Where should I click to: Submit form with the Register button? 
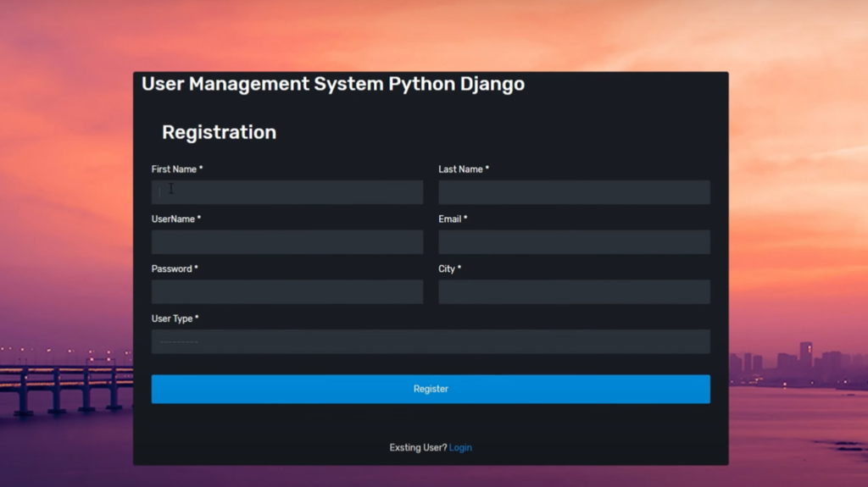click(431, 389)
